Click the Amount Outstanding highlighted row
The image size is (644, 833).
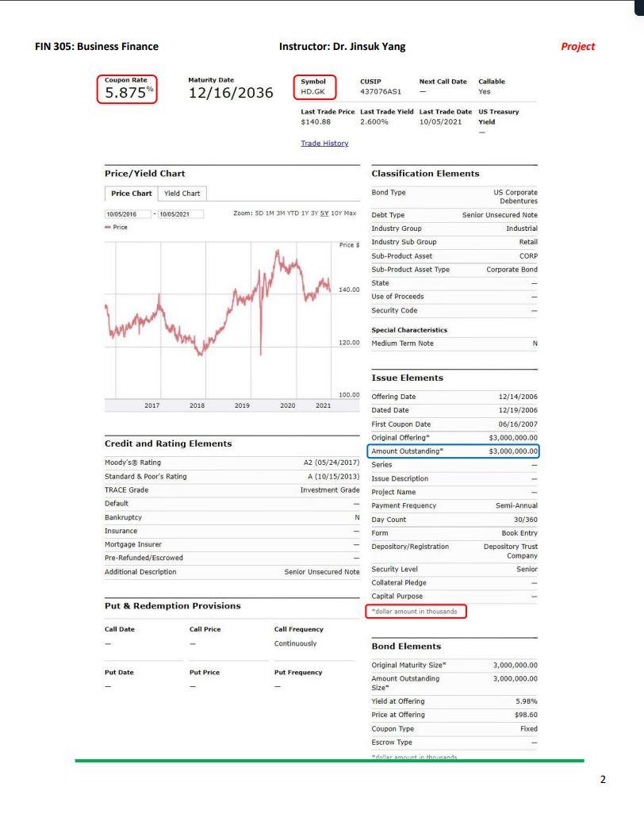[456, 451]
